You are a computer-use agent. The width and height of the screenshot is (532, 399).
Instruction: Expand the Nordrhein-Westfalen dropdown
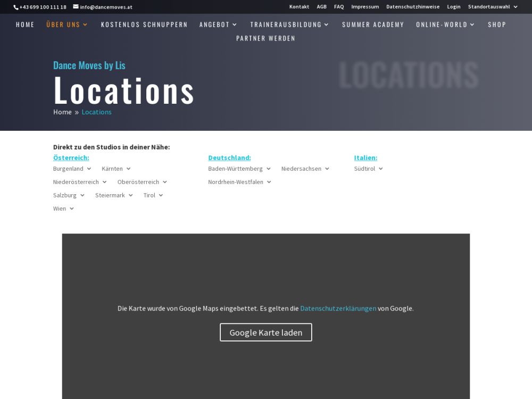(239, 182)
